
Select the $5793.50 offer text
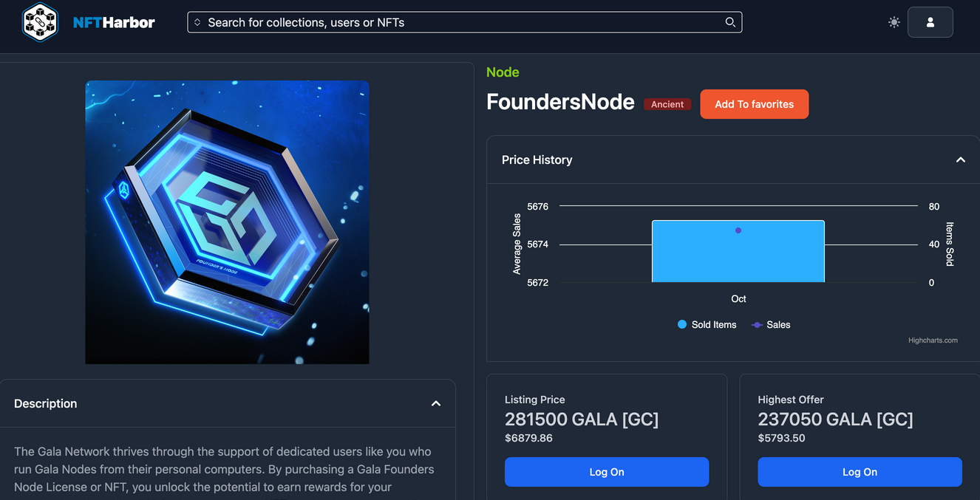coord(781,438)
